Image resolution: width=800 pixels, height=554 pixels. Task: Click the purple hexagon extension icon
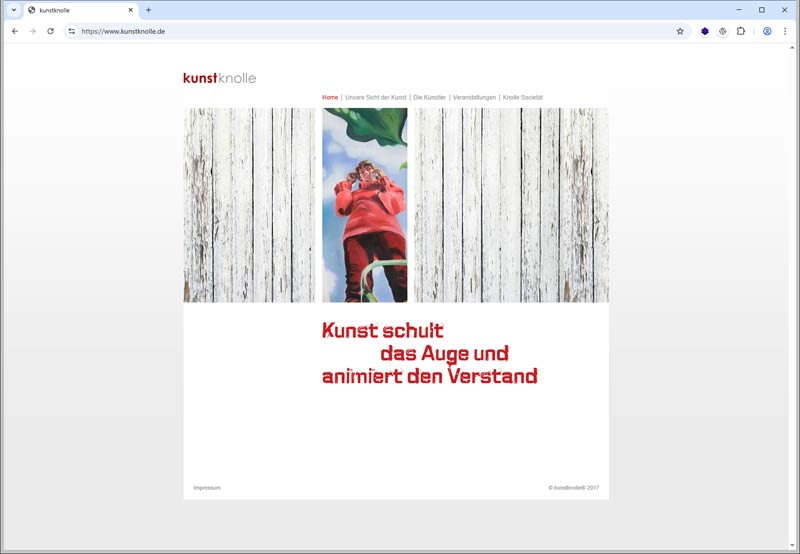704,31
